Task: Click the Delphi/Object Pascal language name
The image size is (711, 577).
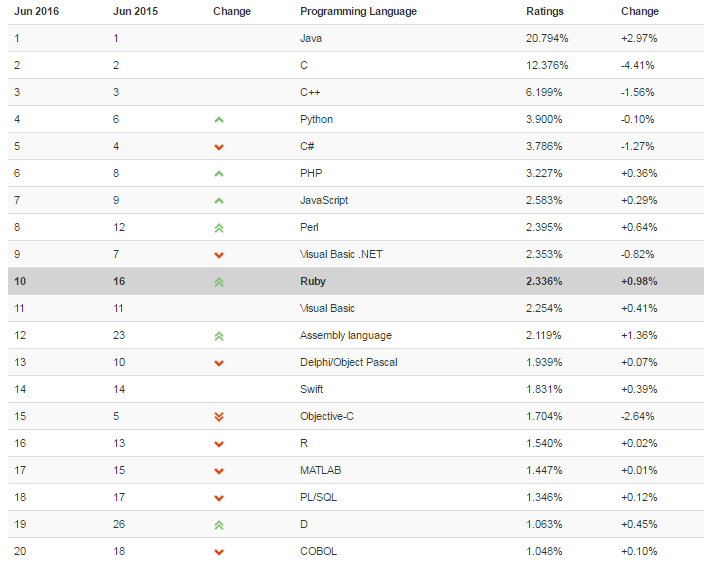Action: (x=348, y=362)
